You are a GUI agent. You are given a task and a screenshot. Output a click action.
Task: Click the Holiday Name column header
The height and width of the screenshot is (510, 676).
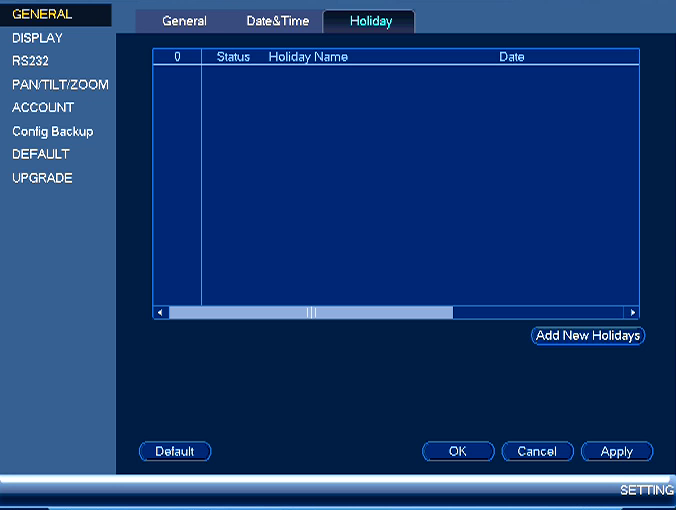(308, 57)
